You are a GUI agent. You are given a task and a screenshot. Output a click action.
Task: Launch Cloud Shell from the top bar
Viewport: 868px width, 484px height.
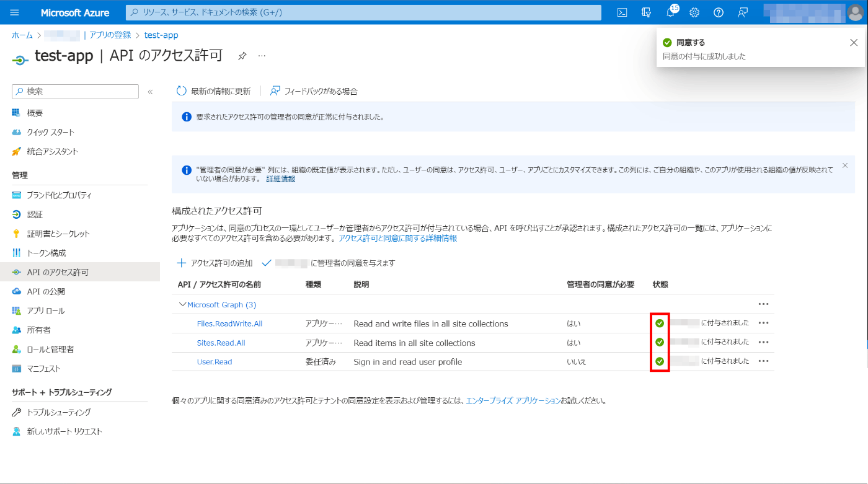click(x=622, y=12)
